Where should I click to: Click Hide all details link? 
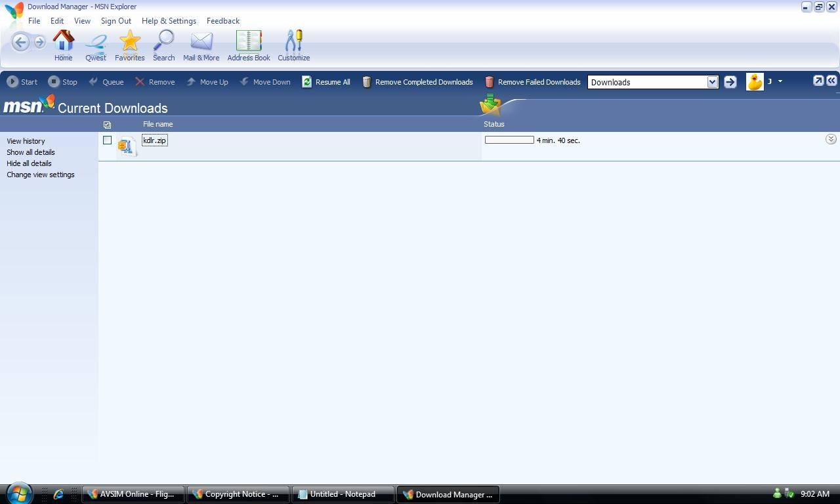coord(29,163)
